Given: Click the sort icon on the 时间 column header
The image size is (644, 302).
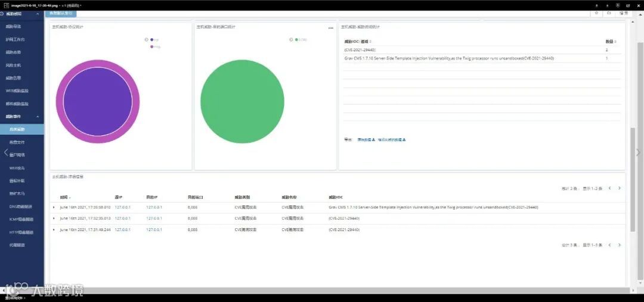Looking at the screenshot, I should point(70,198).
